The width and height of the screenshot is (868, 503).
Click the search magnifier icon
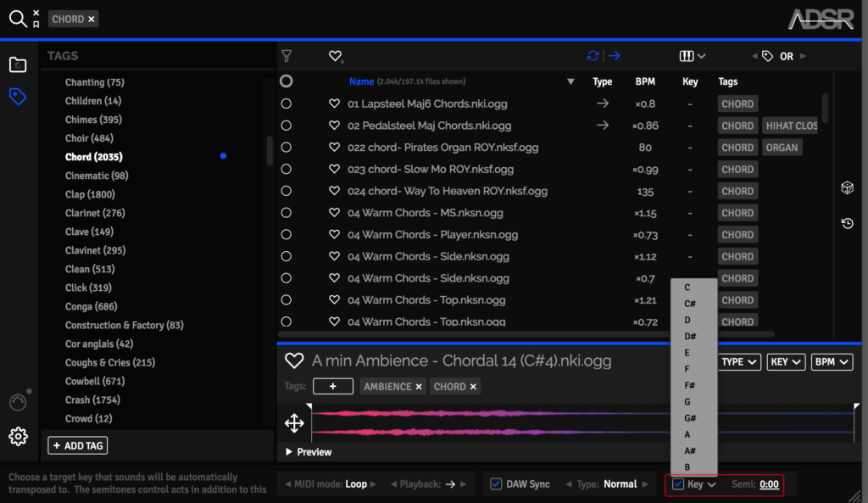[x=17, y=18]
